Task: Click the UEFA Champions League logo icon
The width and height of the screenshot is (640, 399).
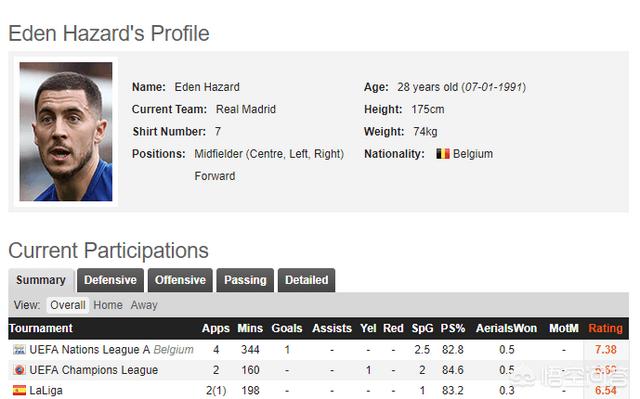Action: point(19,370)
